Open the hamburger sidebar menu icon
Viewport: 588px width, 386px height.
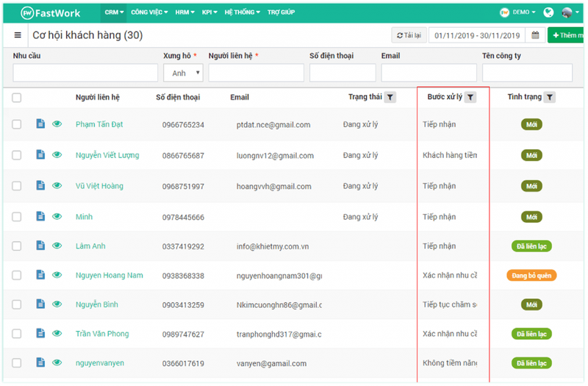click(18, 35)
